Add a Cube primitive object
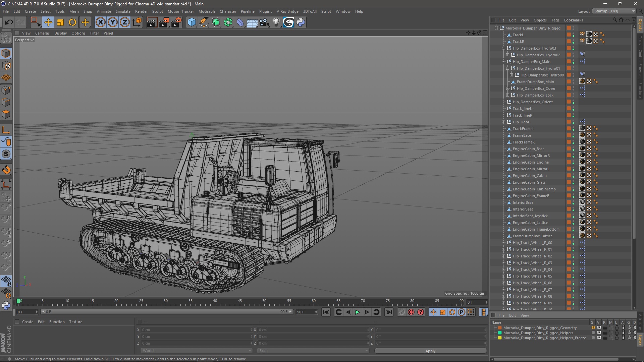This screenshot has width=644, height=362. [192, 22]
